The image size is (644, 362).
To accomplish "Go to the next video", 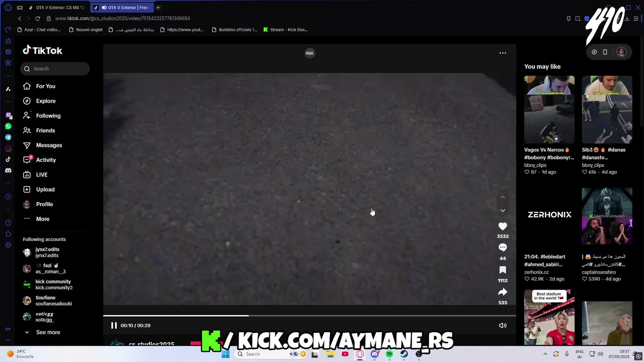I will [x=503, y=211].
